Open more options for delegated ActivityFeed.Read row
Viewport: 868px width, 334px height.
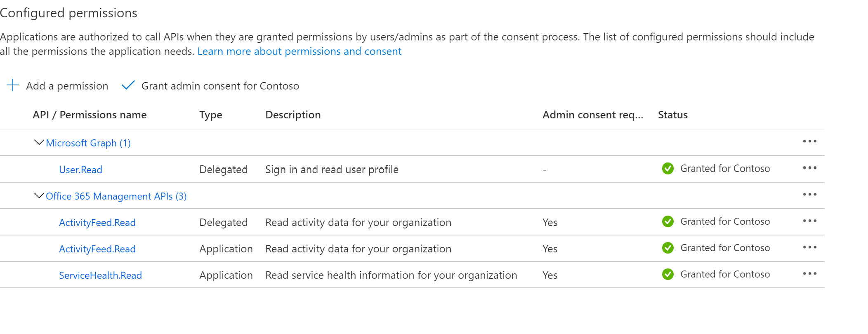[x=809, y=221]
